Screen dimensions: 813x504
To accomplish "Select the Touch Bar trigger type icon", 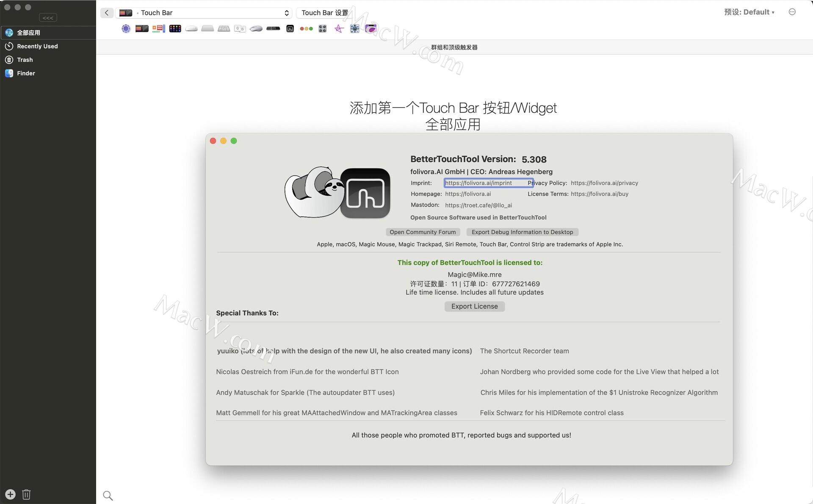I will (x=142, y=28).
